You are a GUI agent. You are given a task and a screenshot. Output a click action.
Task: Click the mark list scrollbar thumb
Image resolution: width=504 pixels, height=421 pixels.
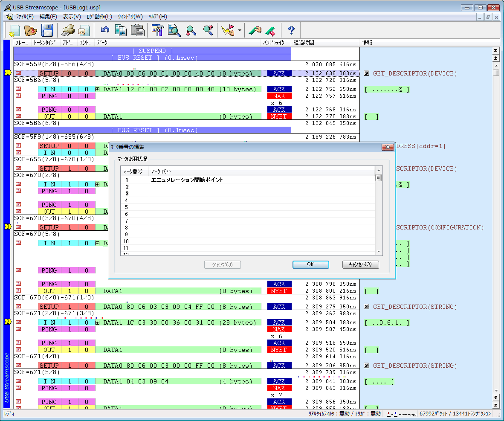[379, 177]
